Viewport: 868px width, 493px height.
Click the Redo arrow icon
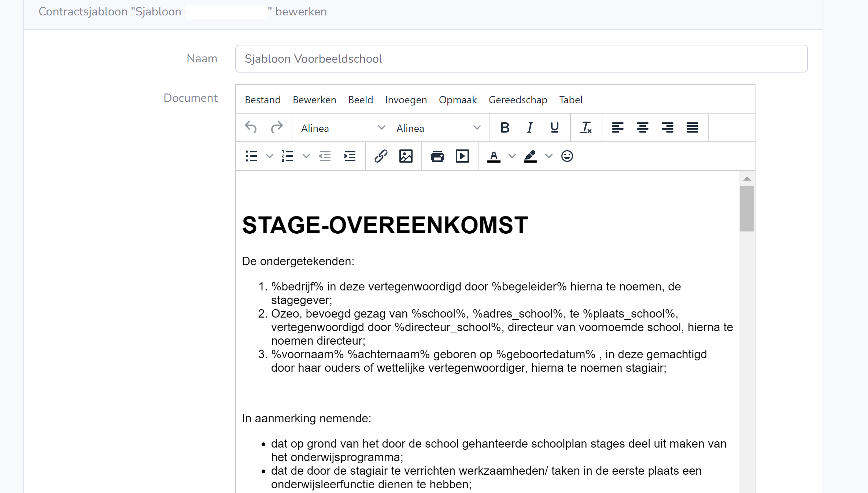pyautogui.click(x=277, y=128)
